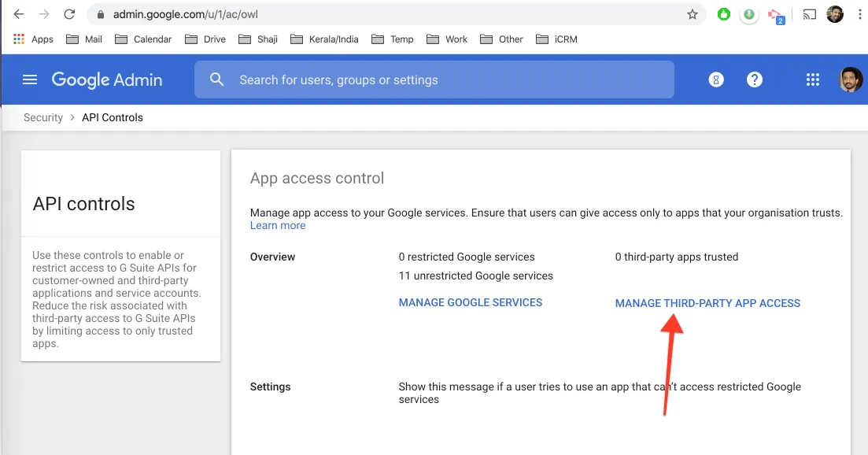The image size is (868, 455).
Task: Open the hourglass tasks icon
Action: 716,80
